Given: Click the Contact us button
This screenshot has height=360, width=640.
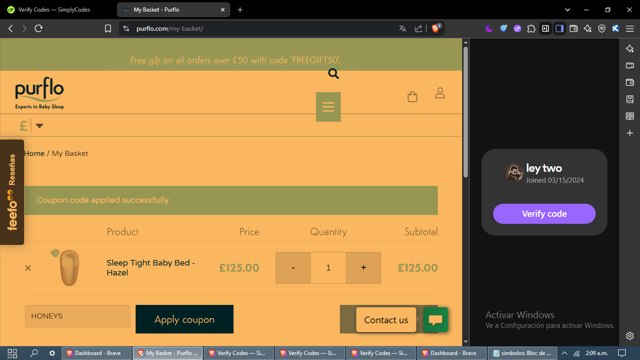Looking at the screenshot, I should tap(386, 320).
